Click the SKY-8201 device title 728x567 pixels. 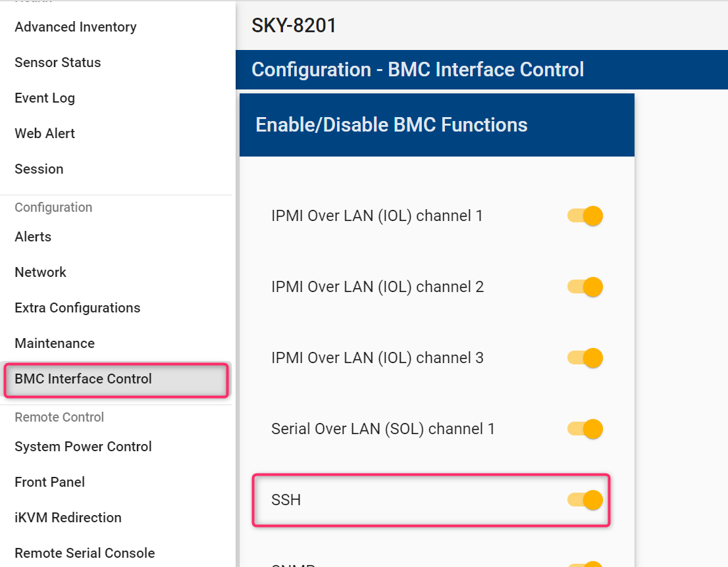(x=294, y=26)
